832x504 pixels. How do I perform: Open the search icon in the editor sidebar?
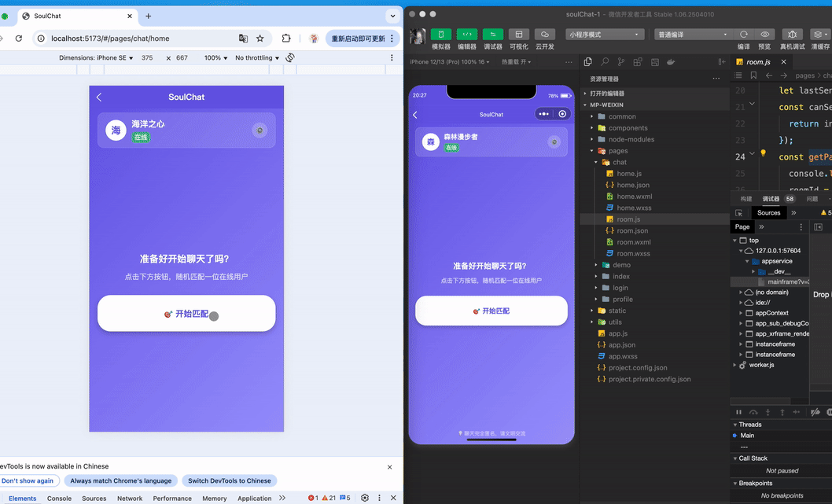coord(605,62)
